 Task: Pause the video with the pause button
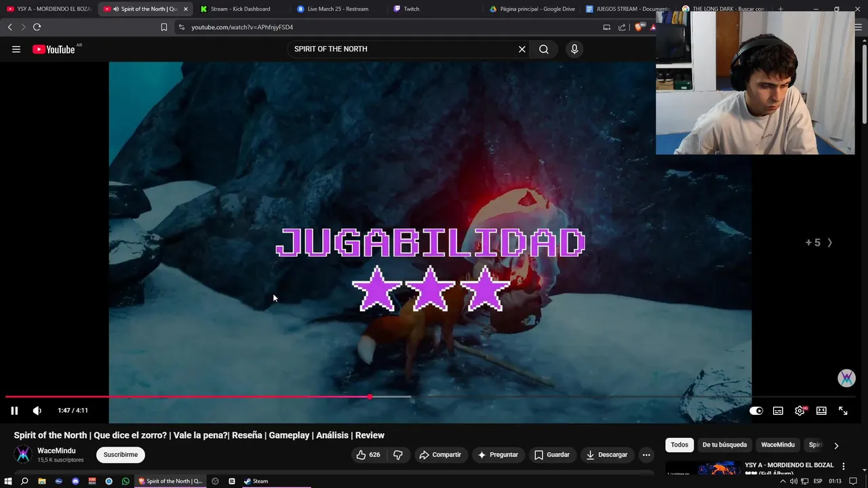coord(14,411)
